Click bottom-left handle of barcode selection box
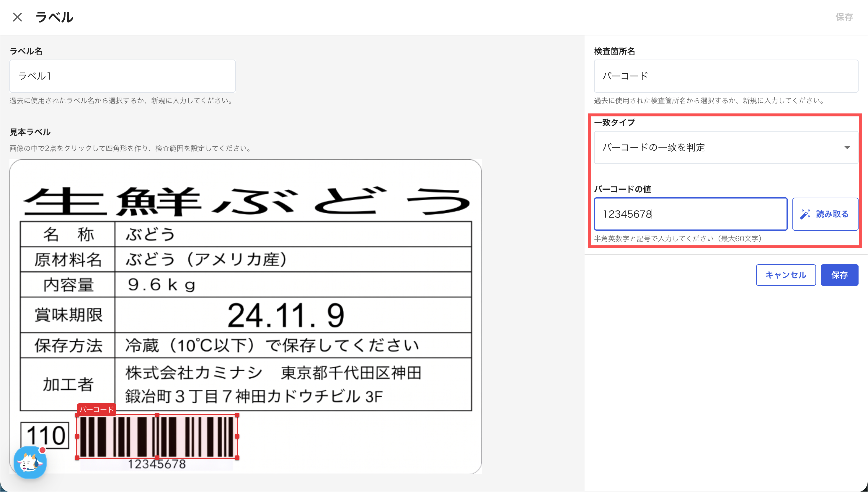Viewport: 868px width, 492px height. [77, 458]
